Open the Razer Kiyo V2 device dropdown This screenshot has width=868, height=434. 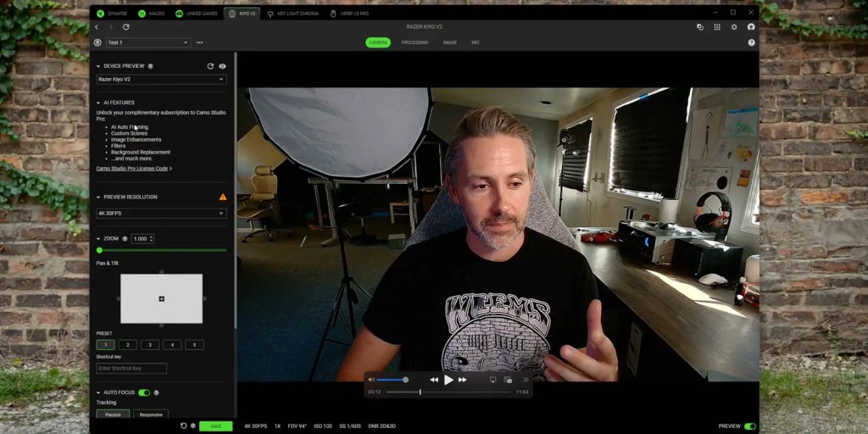point(161,80)
